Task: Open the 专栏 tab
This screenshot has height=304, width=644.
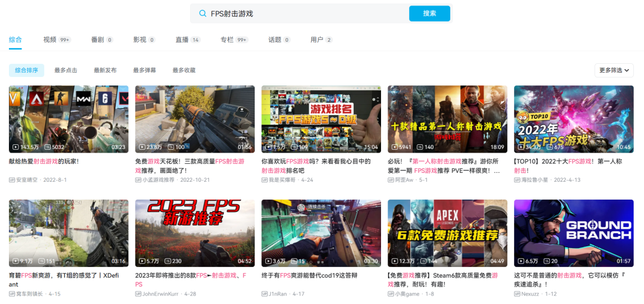Action: [234, 40]
